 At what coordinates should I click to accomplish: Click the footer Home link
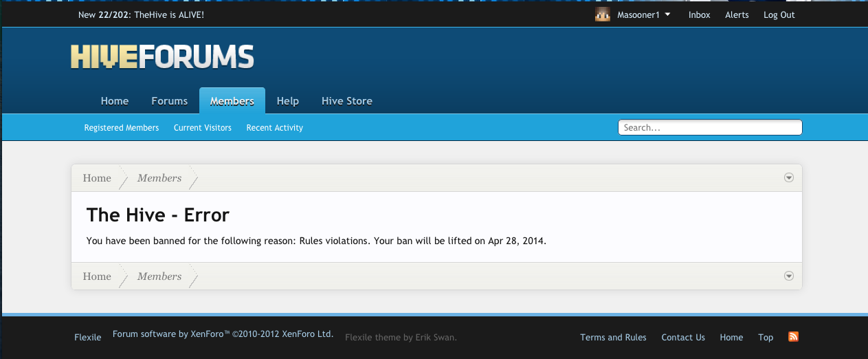pyautogui.click(x=731, y=337)
